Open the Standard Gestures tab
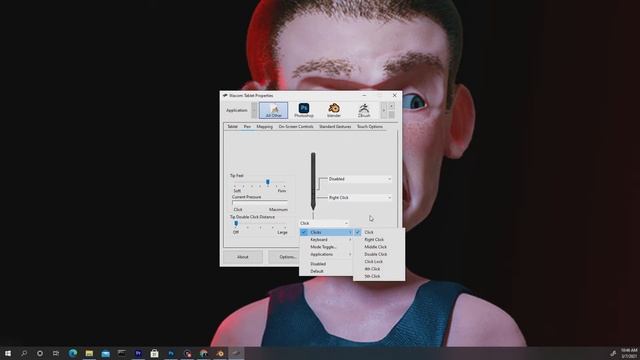This screenshot has width=640, height=360. click(335, 127)
